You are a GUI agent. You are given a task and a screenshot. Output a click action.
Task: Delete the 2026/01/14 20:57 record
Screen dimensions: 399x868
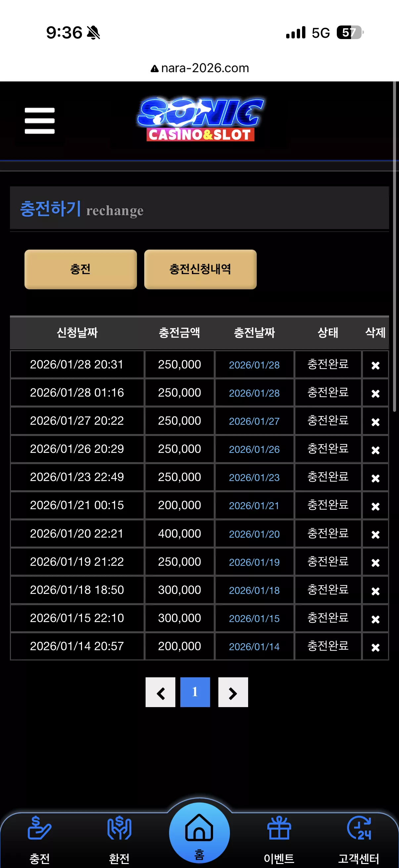(x=376, y=647)
